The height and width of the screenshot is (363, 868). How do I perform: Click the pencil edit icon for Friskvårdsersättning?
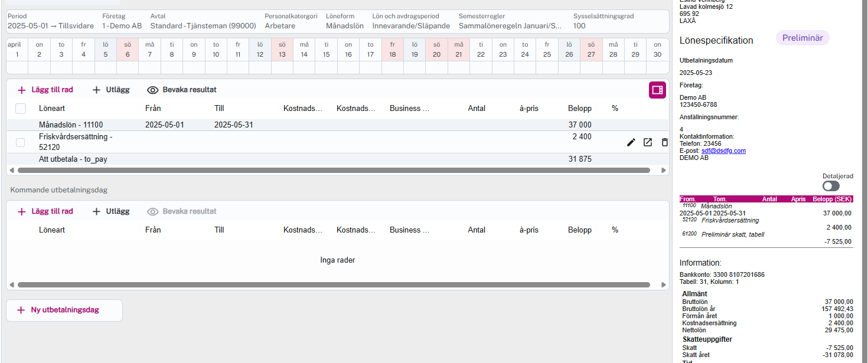pos(631,142)
